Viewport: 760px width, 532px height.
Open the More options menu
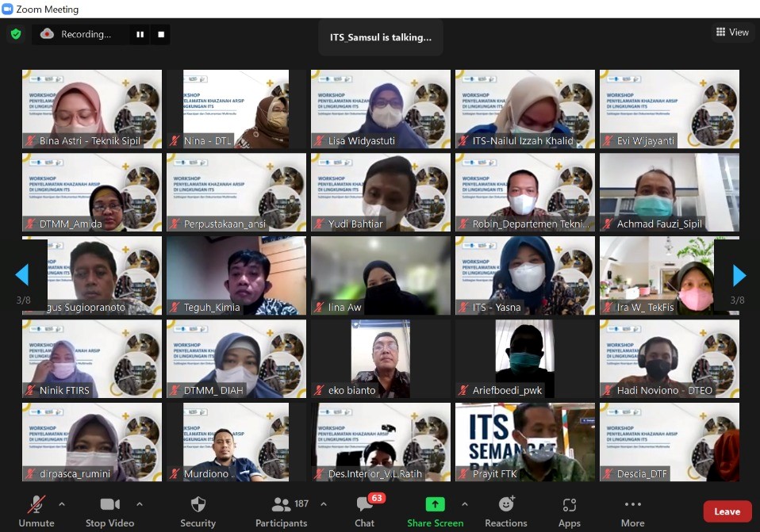(632, 510)
